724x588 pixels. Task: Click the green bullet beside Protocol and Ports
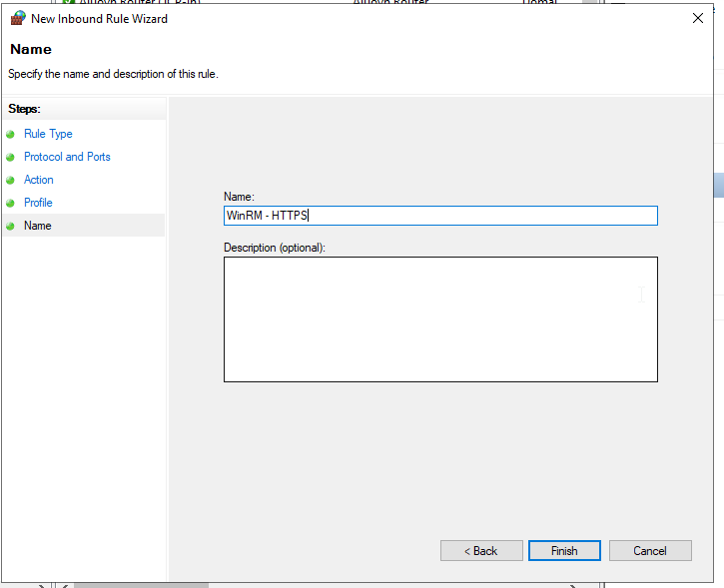pyautogui.click(x=11, y=157)
